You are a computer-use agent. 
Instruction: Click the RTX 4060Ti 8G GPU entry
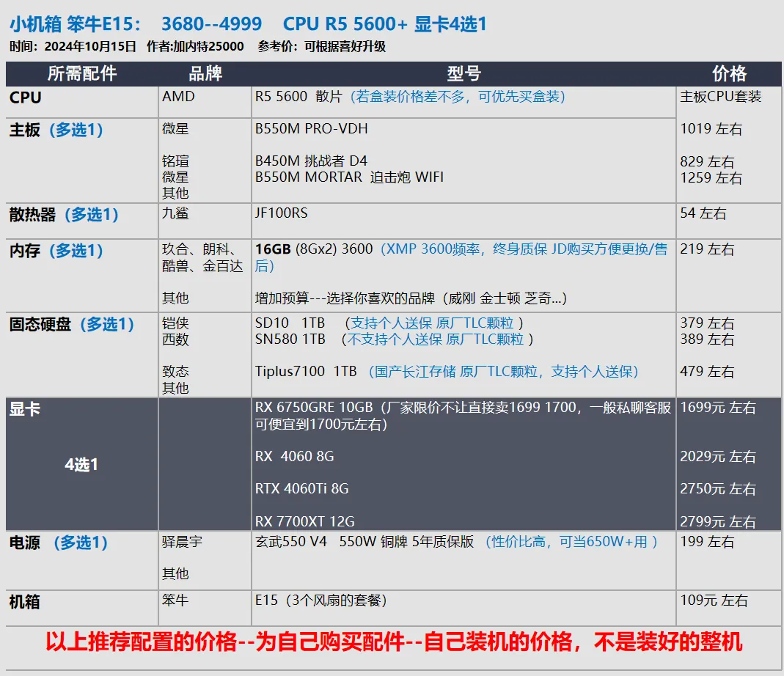tap(302, 488)
